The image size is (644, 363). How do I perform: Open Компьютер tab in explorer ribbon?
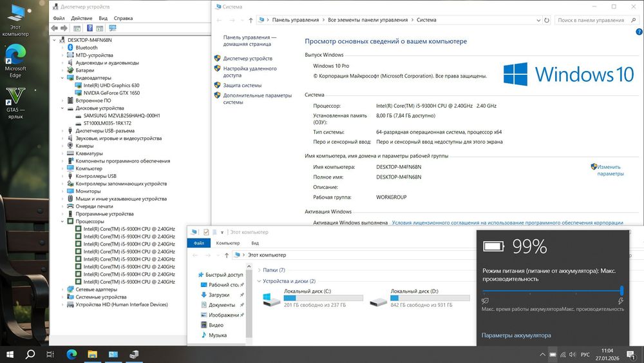[228, 243]
